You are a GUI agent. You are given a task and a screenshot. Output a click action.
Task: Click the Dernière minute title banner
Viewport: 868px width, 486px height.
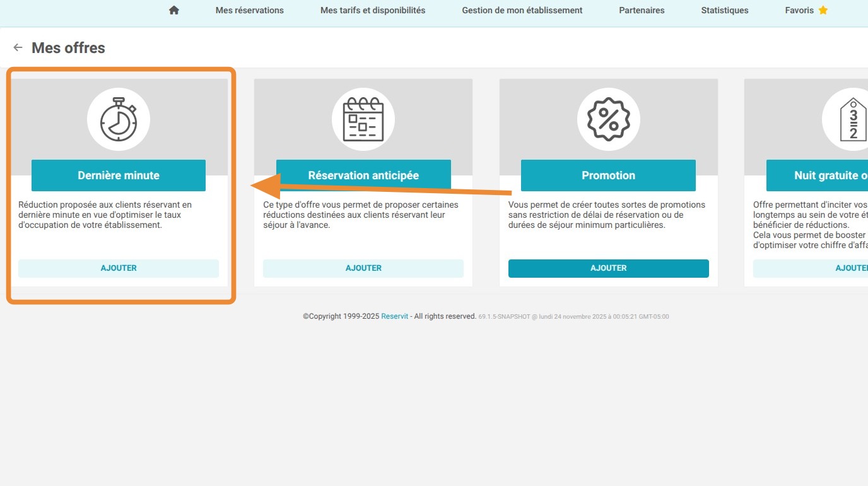119,175
